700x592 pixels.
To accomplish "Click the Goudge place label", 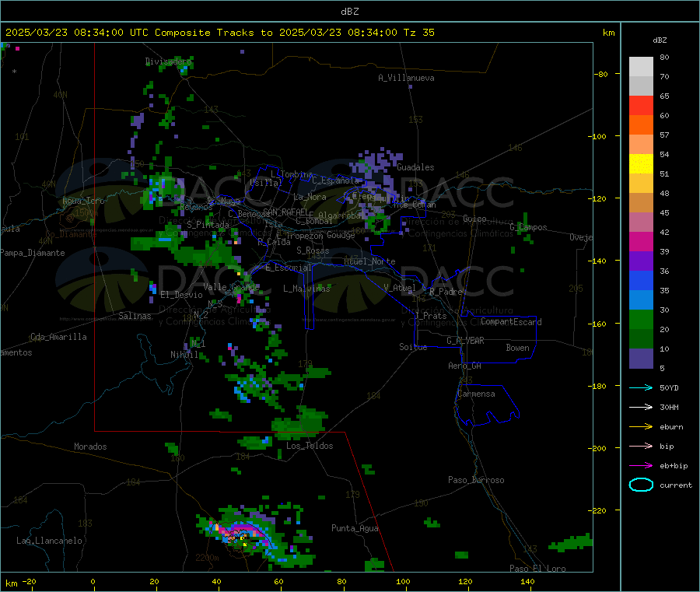I will (341, 235).
